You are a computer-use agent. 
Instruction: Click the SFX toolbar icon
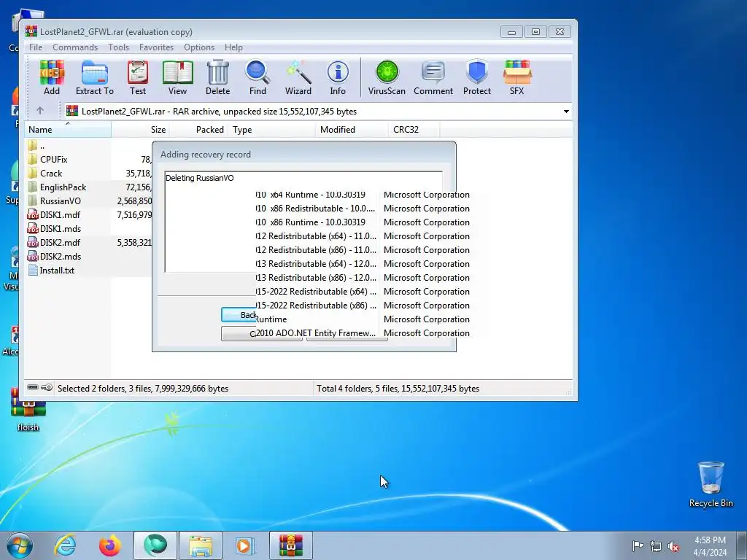[x=517, y=77]
